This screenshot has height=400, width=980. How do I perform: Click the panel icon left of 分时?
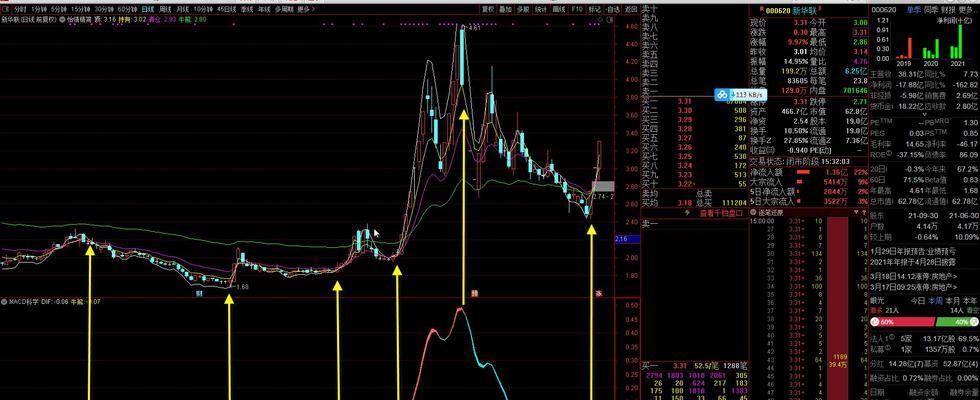pos(5,9)
